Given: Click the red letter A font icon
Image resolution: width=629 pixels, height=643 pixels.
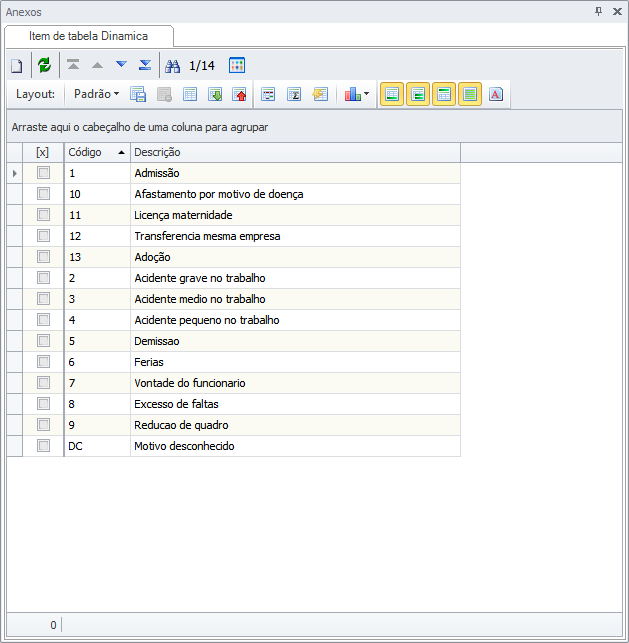Looking at the screenshot, I should (x=496, y=94).
